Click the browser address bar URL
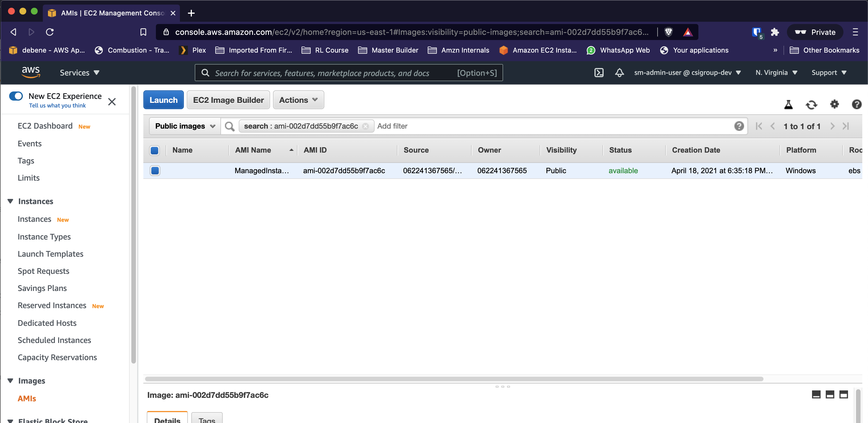Screen dimensions: 868x423 pyautogui.click(x=411, y=32)
